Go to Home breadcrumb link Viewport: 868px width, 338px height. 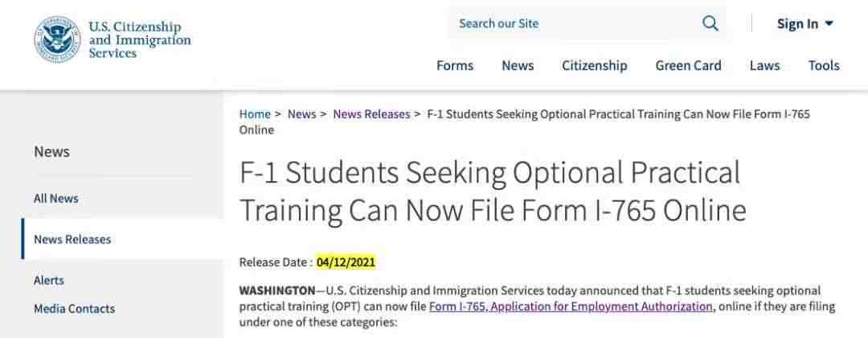(x=255, y=114)
